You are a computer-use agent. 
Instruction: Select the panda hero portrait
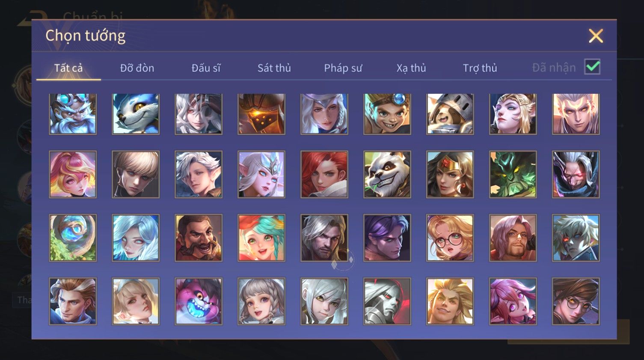[x=387, y=174]
